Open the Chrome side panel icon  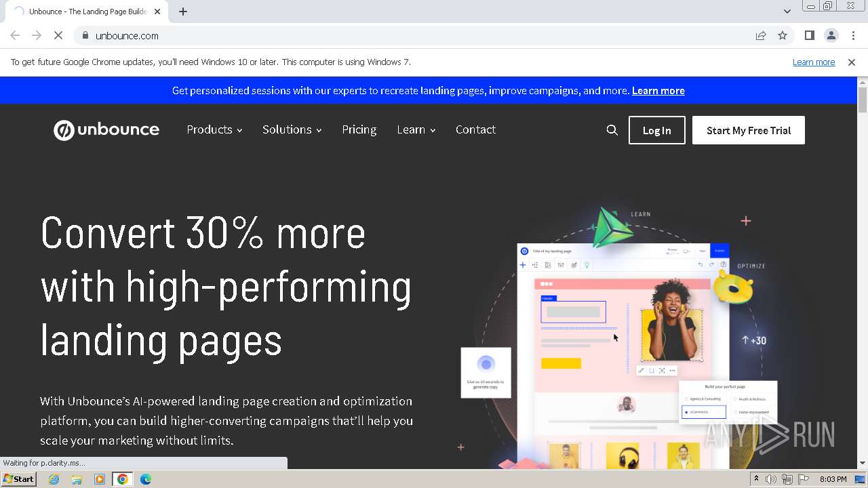(x=809, y=35)
